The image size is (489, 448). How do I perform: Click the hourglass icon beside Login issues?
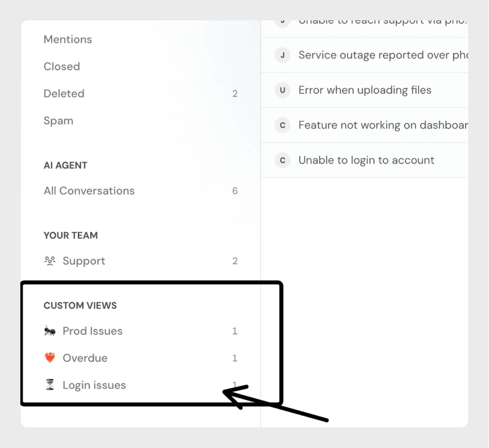(50, 385)
